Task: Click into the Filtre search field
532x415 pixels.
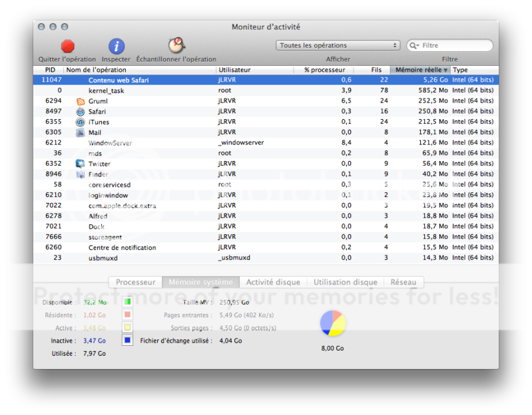Action: tap(450, 45)
